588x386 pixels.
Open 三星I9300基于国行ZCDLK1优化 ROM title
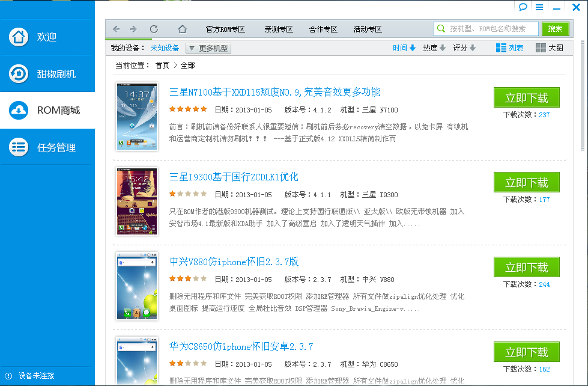point(234,177)
